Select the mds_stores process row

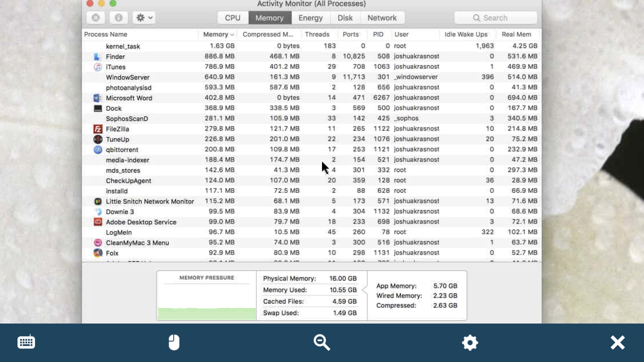point(311,170)
